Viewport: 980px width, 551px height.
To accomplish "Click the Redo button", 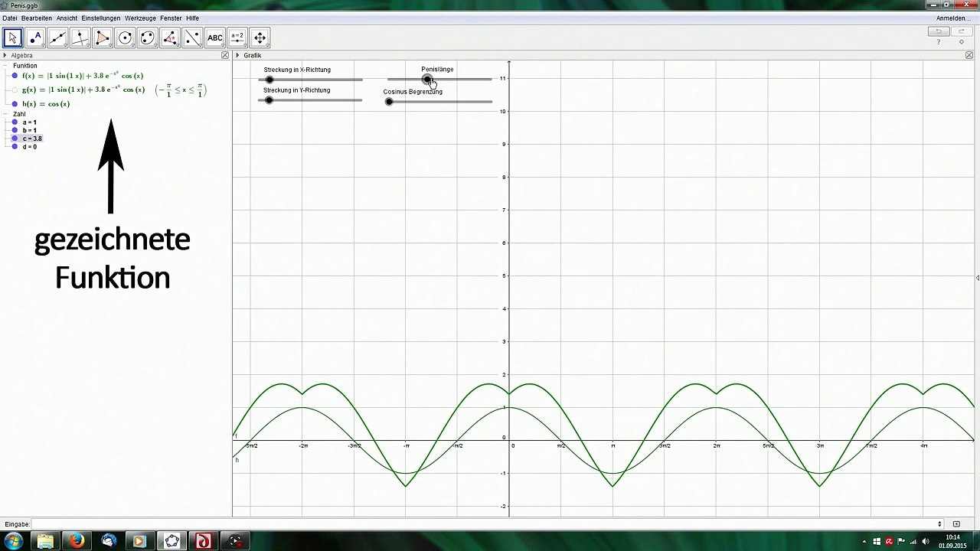I will pos(962,31).
